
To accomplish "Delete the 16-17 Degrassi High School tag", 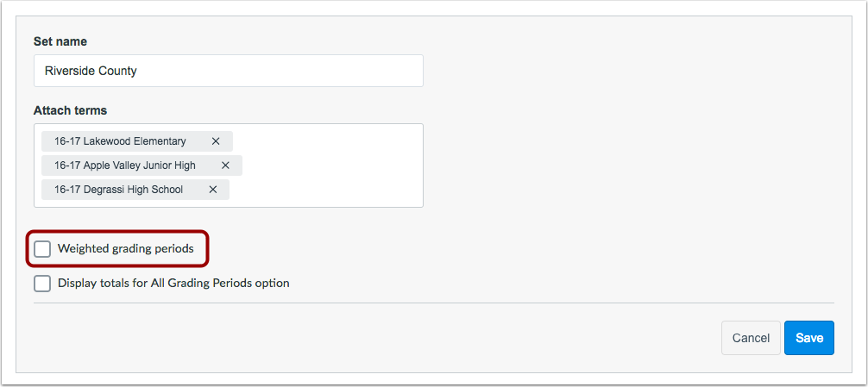I will (x=212, y=190).
